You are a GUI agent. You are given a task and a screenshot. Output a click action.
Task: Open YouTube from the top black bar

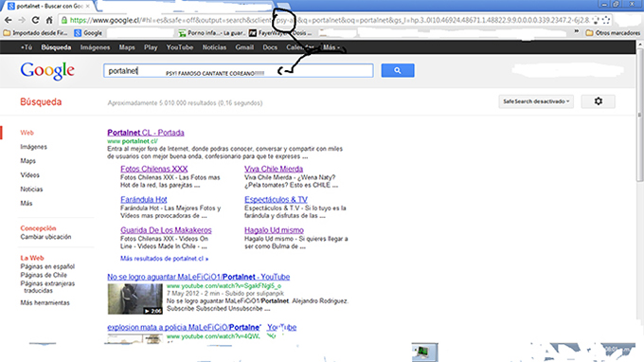point(180,47)
